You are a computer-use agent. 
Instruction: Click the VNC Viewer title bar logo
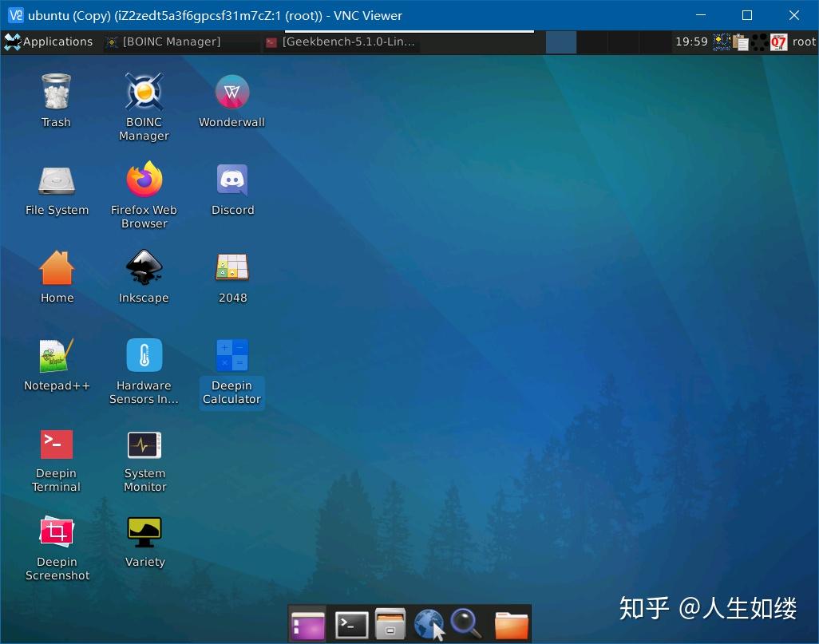tap(16, 15)
